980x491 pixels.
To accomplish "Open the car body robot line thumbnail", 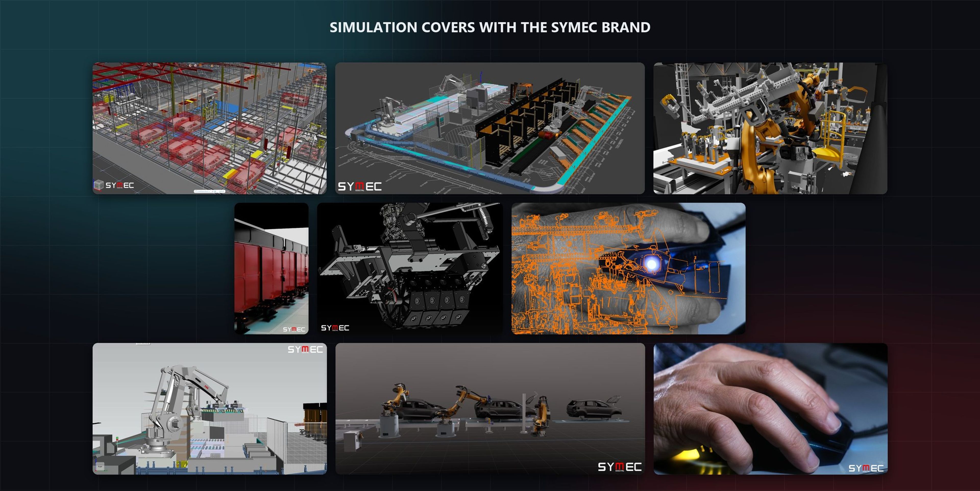I will pos(490,409).
